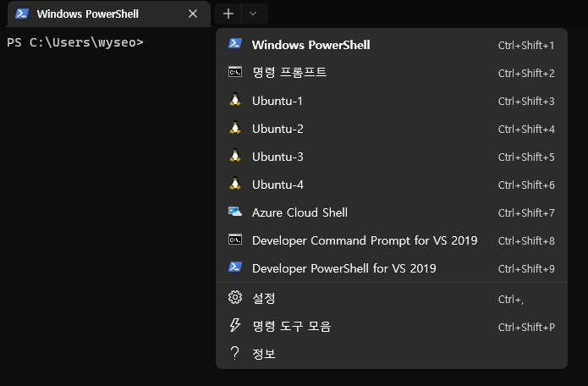588x386 pixels.
Task: Click the Ctrl+Shift+P shortcut label
Action: [526, 327]
